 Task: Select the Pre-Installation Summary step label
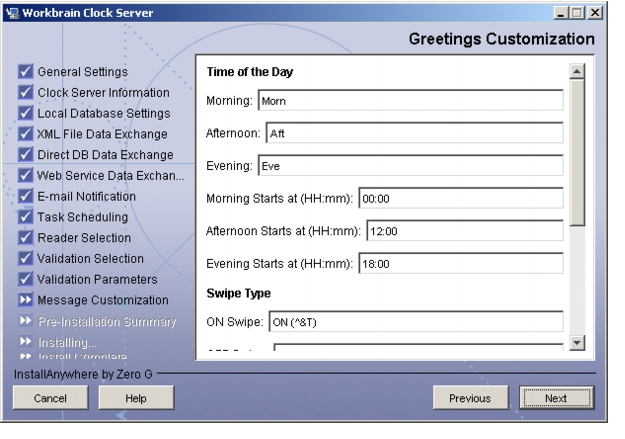click(x=107, y=321)
